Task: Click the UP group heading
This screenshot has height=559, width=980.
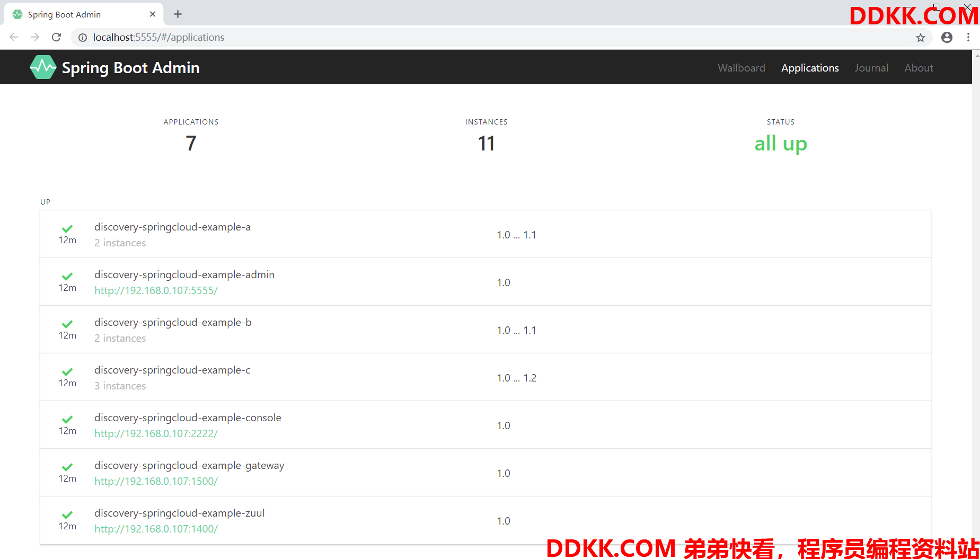Action: [45, 202]
